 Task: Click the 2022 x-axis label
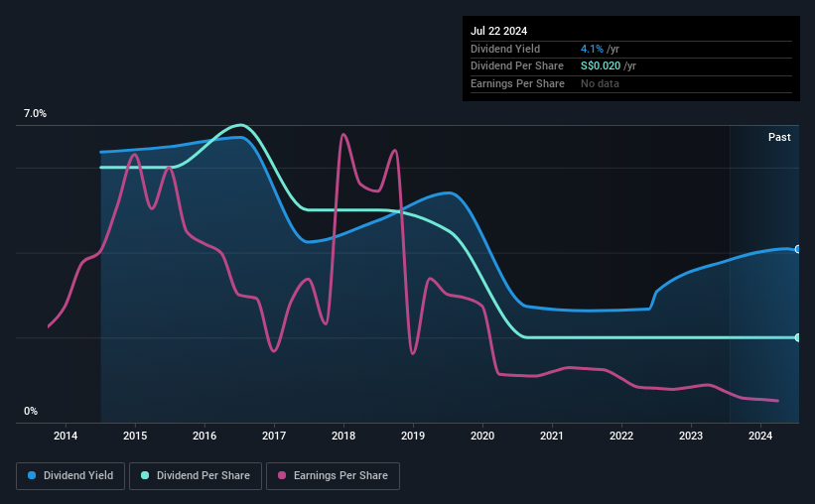tap(621, 436)
